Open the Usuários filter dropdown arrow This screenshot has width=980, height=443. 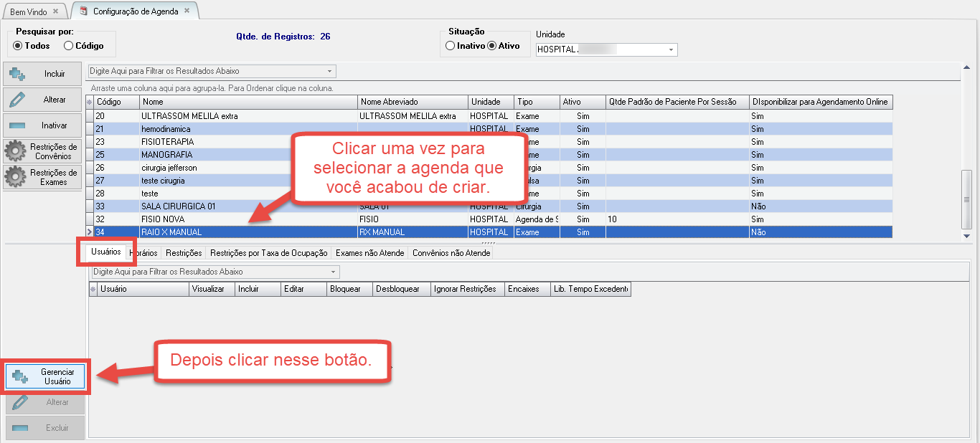tap(334, 272)
